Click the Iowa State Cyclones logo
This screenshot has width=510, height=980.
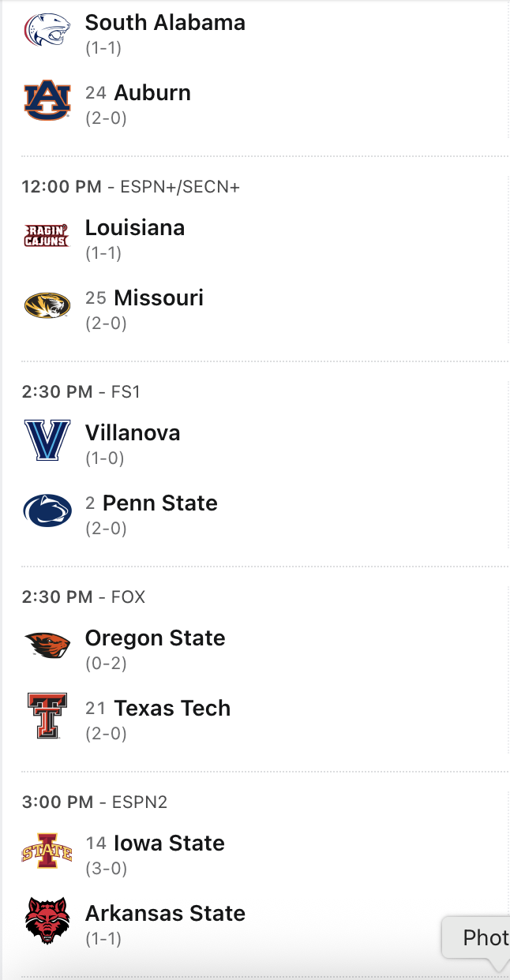coord(47,851)
